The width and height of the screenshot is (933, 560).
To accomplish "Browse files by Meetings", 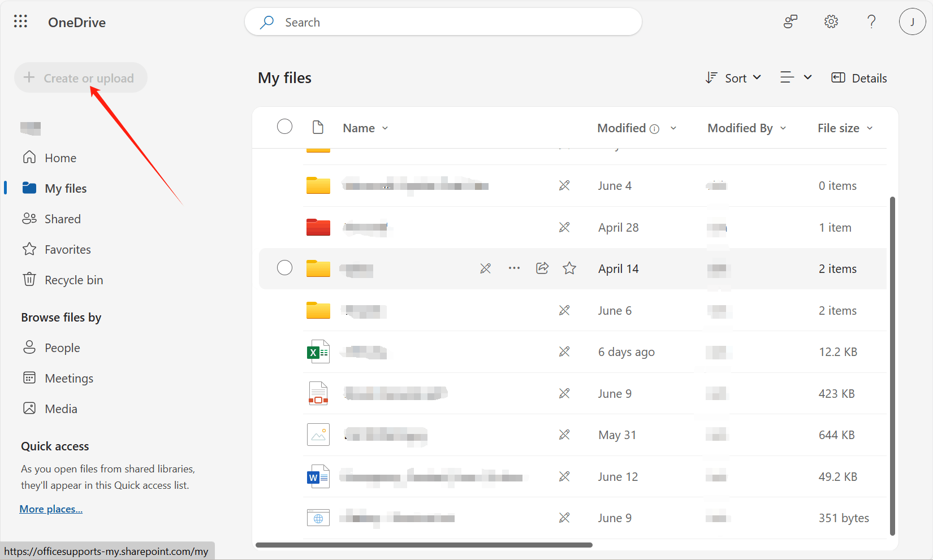I will [58, 378].
